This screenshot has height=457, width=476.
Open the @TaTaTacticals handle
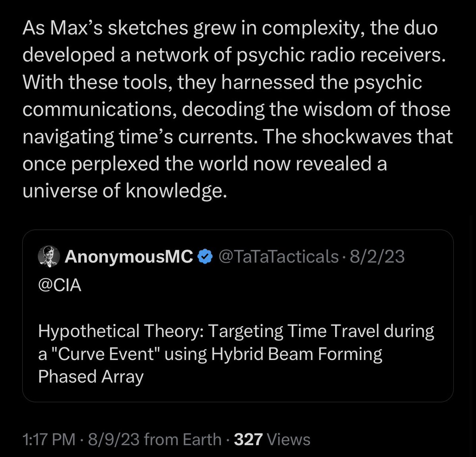pos(278,256)
